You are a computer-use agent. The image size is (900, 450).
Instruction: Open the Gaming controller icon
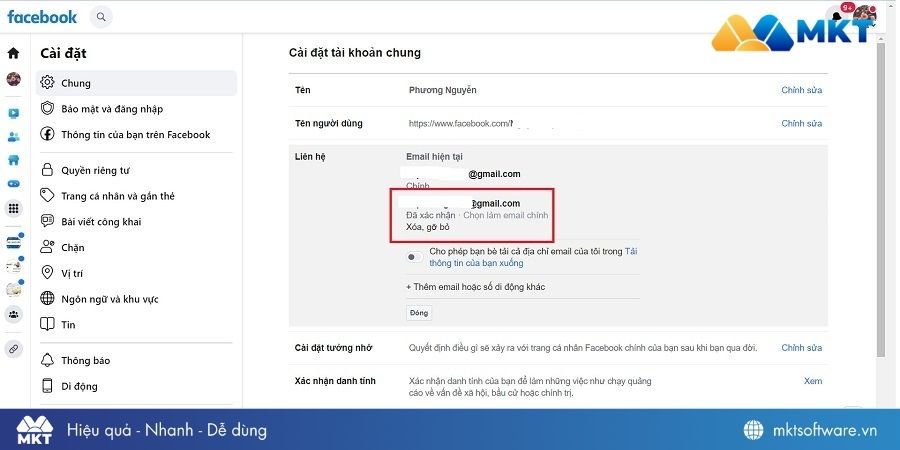13,184
